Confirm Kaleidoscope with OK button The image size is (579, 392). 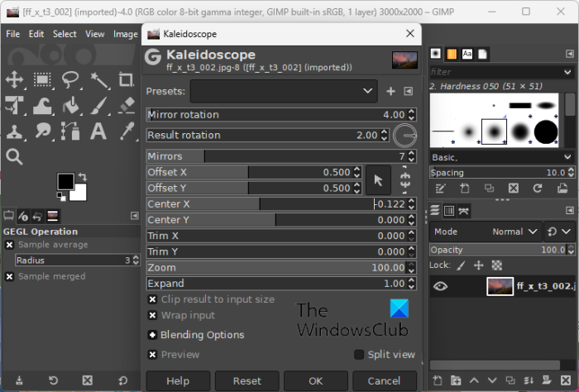pos(316,381)
